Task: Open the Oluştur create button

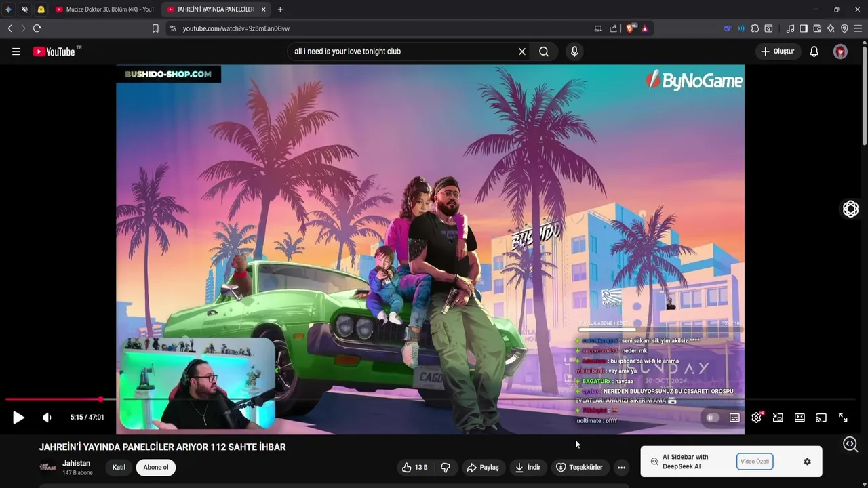Action: click(778, 52)
